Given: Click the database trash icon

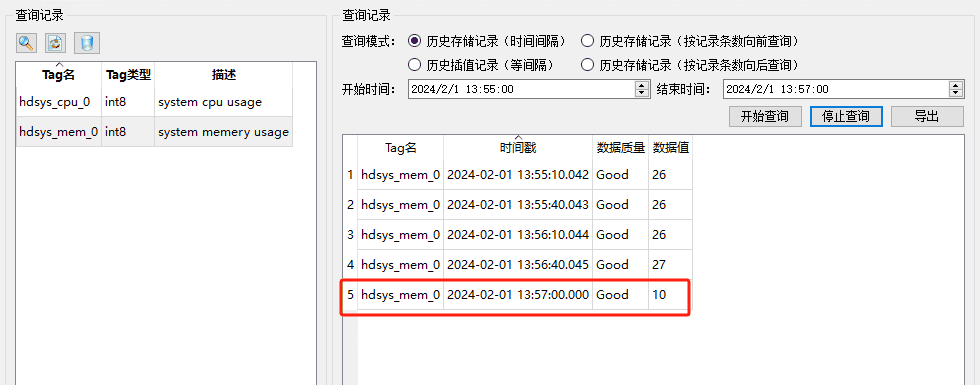Looking at the screenshot, I should point(87,43).
